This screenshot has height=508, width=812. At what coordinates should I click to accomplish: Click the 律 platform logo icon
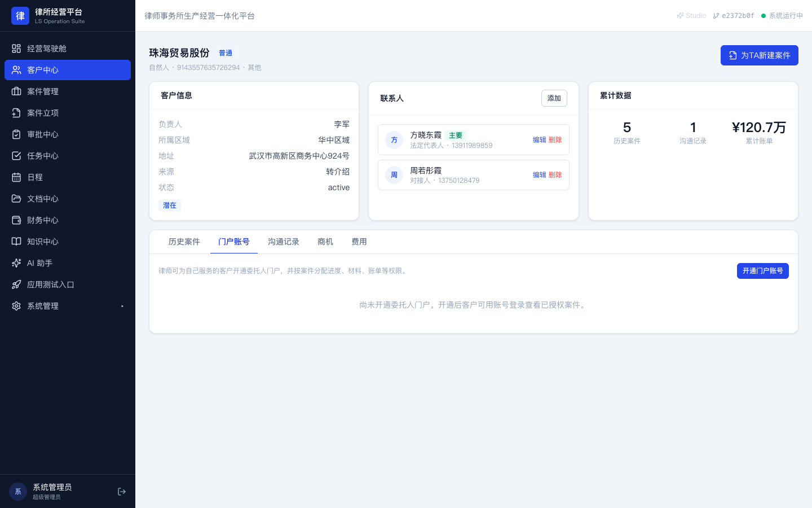tap(20, 16)
